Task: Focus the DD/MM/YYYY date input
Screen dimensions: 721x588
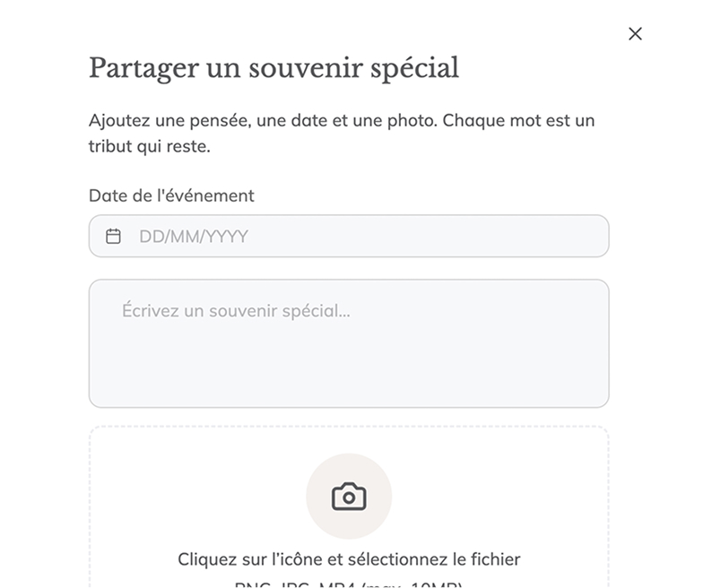Action: [x=359, y=237]
